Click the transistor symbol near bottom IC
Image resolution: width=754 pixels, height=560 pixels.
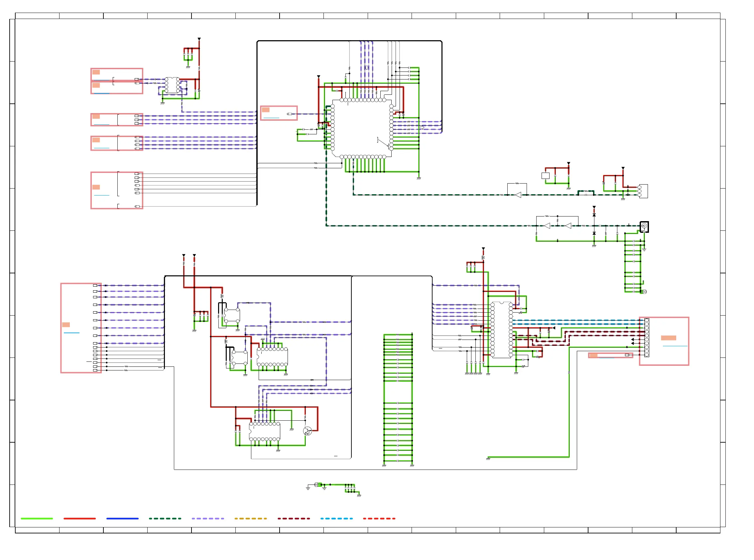click(x=308, y=431)
